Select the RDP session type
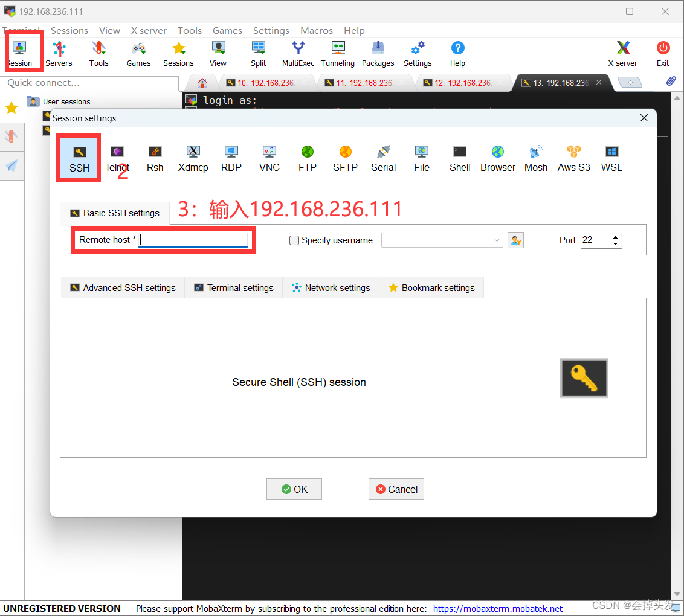This screenshot has height=616, width=684. click(231, 159)
